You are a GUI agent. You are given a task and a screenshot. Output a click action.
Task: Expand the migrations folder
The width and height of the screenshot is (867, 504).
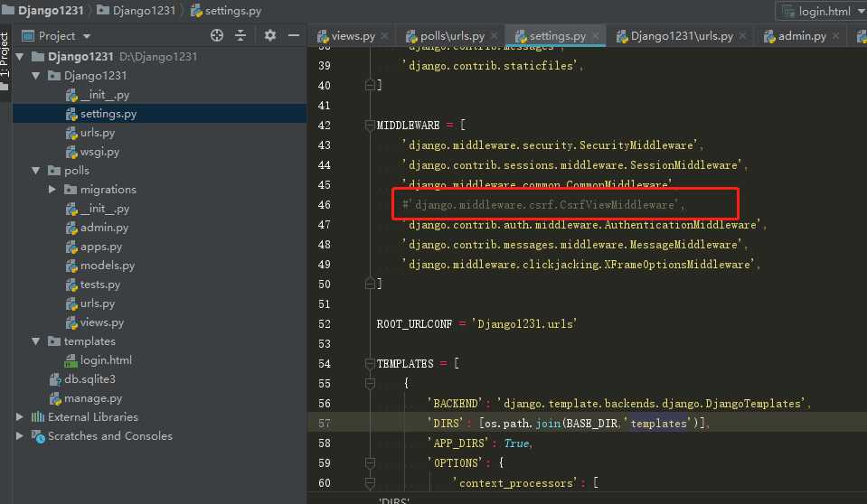point(52,190)
